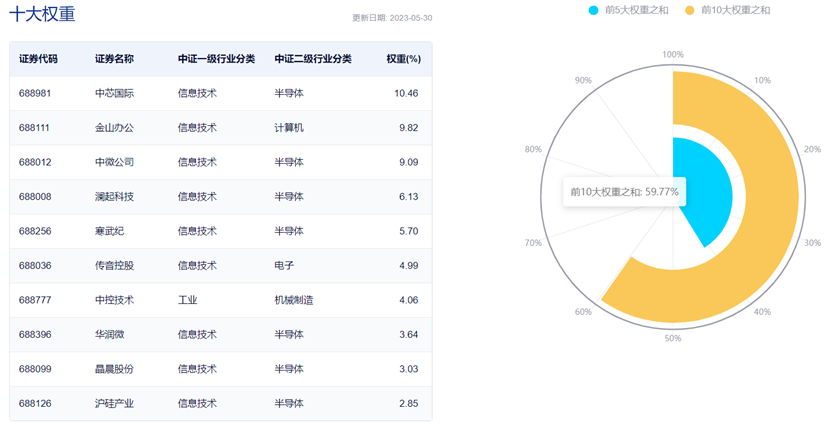Viewport: 831px width, 428px height.
Task: Click the 证券名称 column header
Action: (x=114, y=59)
